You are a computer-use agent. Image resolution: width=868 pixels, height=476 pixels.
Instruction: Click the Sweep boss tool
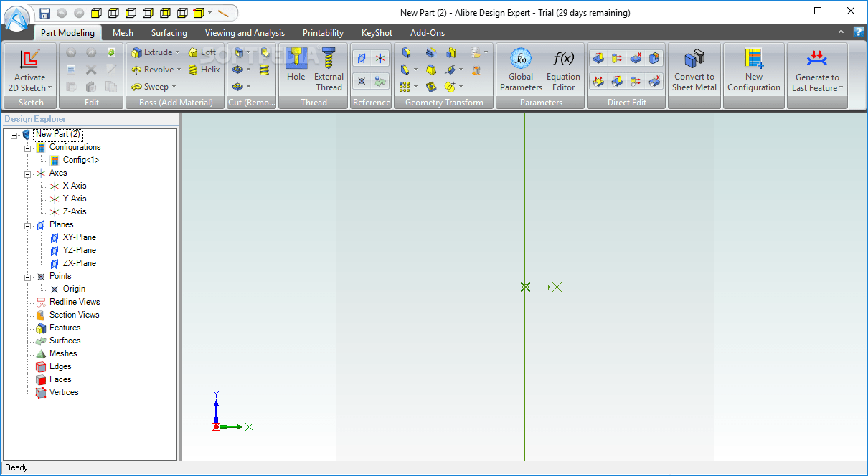point(150,87)
